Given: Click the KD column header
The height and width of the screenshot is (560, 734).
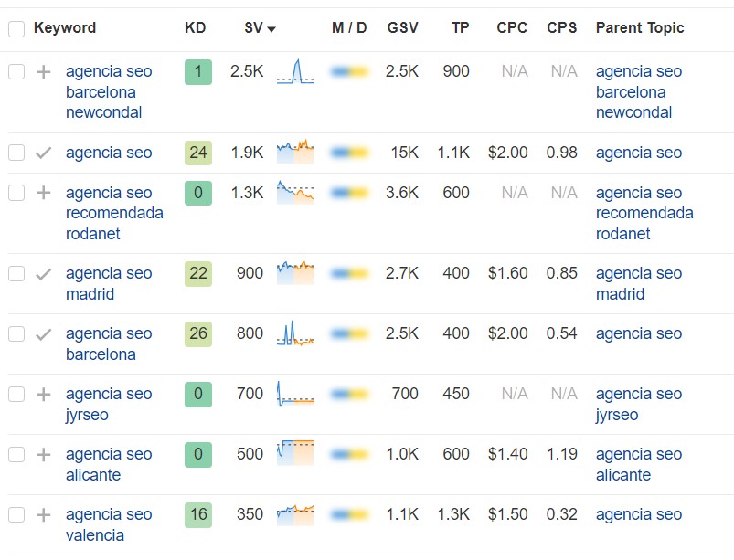Looking at the screenshot, I should [196, 27].
